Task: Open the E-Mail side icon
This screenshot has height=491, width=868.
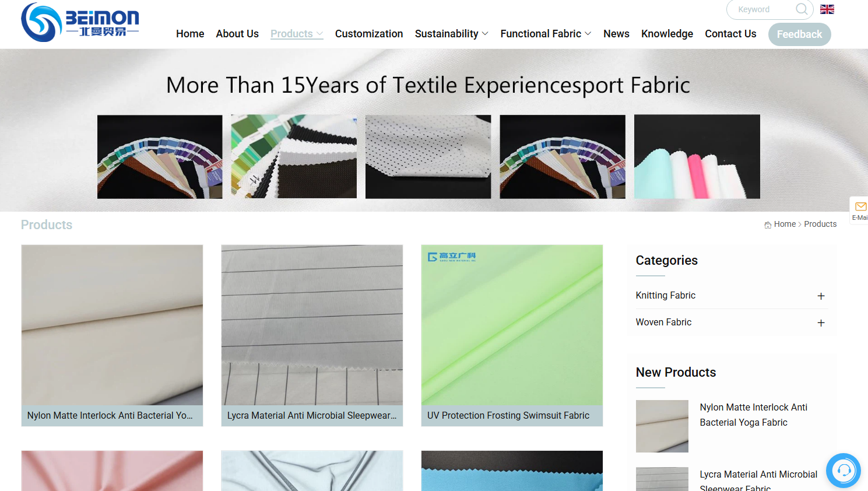Action: [x=860, y=210]
